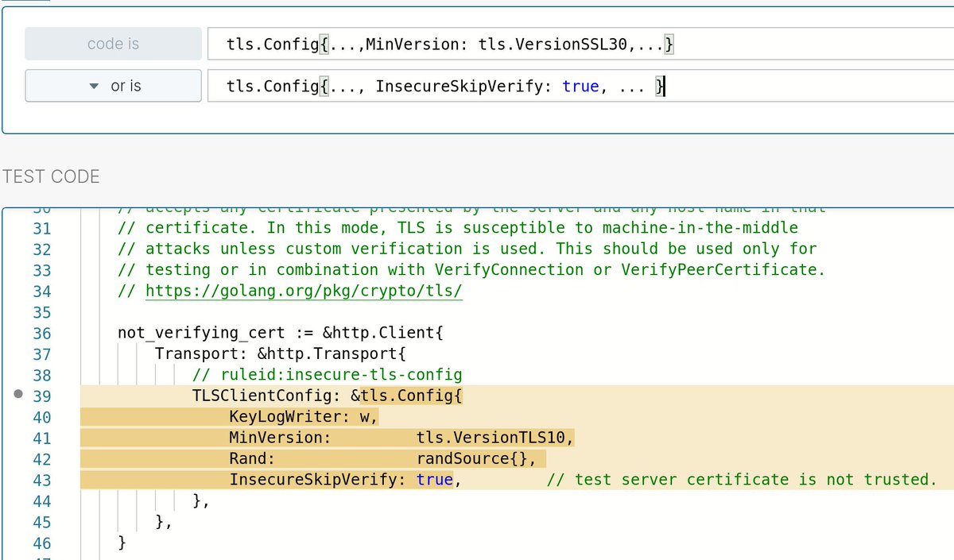Open the 'or is' operator dropdown
Screen dimensions: 954x560
pos(113,86)
